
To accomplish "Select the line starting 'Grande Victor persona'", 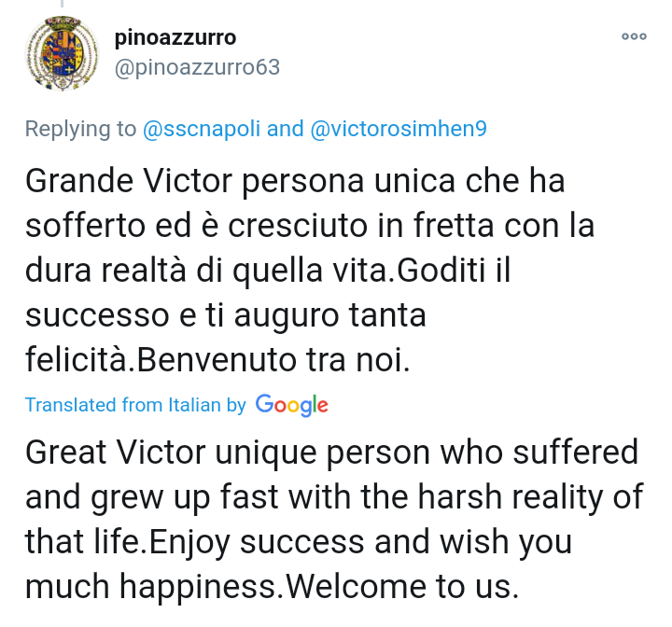I will point(295,181).
